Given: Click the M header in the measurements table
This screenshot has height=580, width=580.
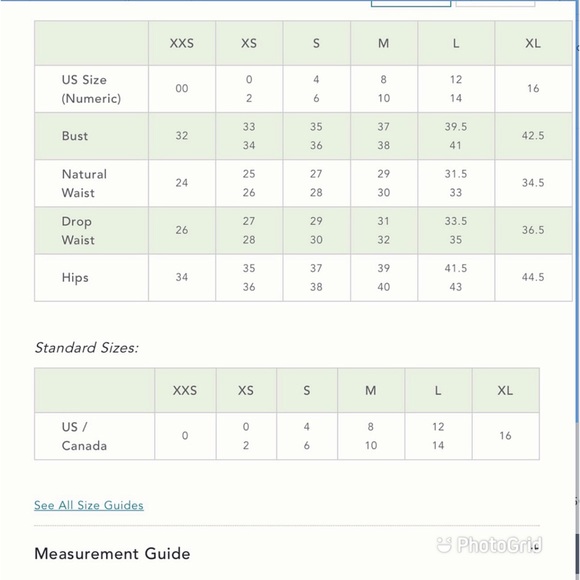Looking at the screenshot, I should 384,43.
